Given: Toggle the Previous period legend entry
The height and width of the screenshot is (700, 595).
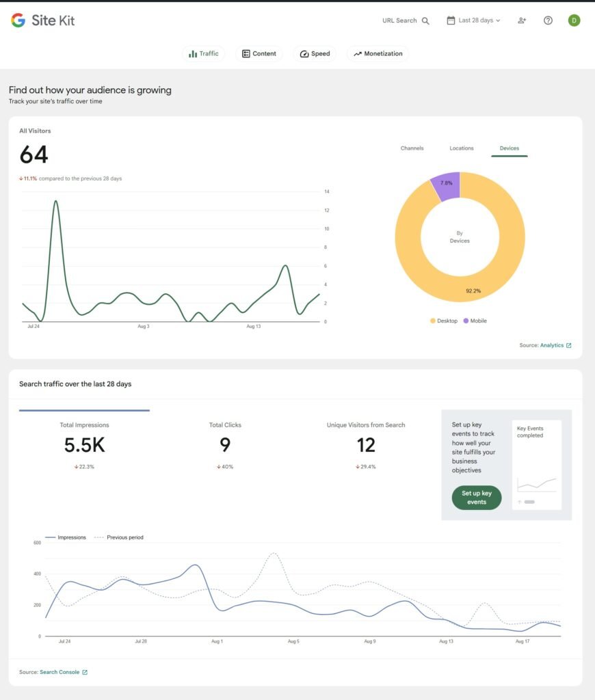Looking at the screenshot, I should click(118, 537).
